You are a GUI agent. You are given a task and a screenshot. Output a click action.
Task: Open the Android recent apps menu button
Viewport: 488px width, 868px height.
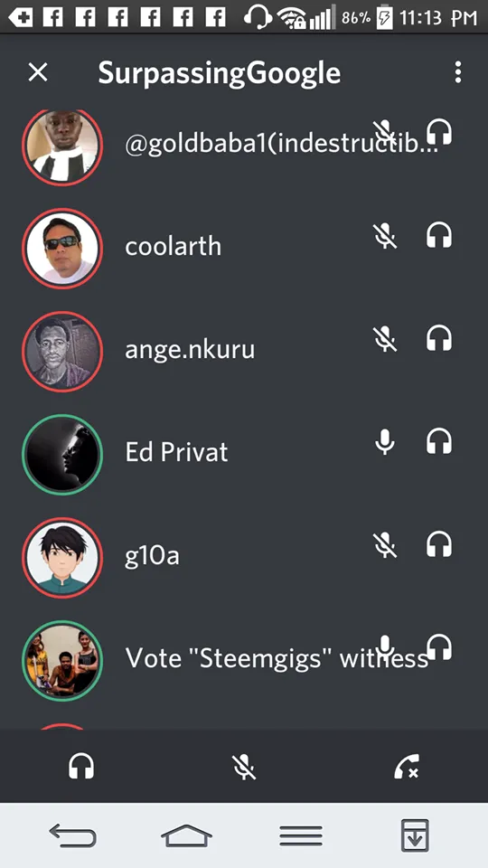point(300,835)
